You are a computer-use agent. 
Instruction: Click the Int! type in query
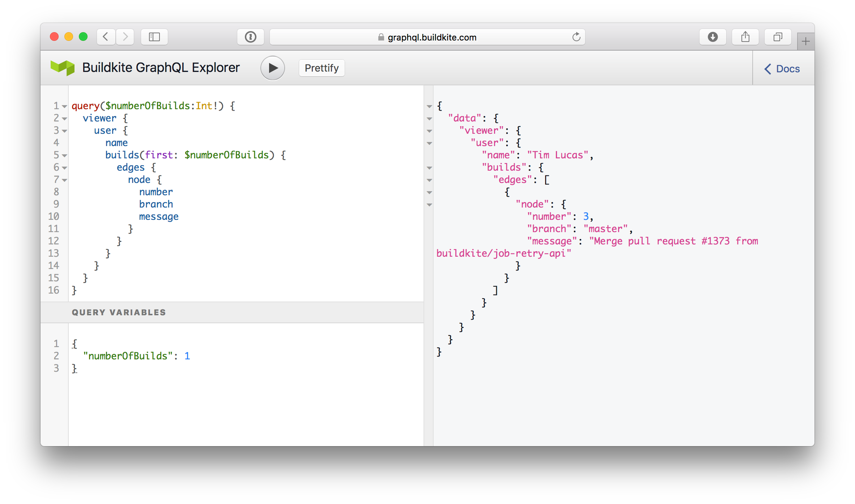point(207,106)
